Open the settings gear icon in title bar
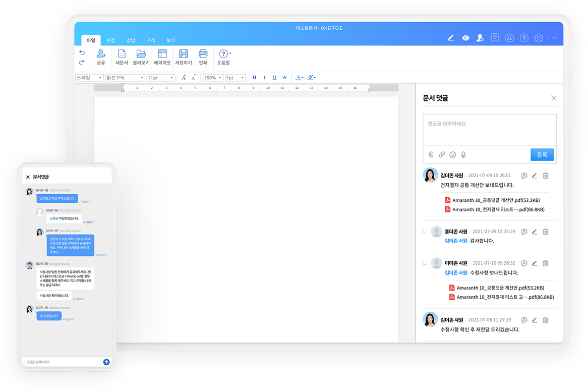This screenshot has width=588, height=392. [x=539, y=38]
